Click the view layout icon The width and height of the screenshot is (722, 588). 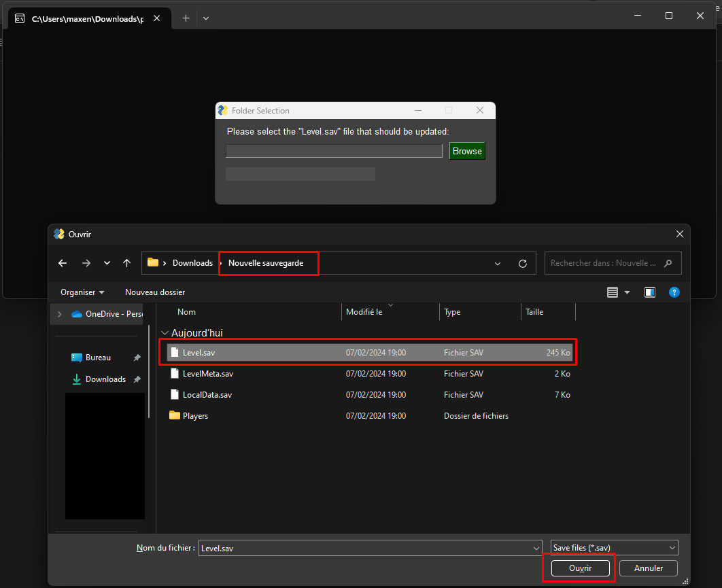(613, 292)
